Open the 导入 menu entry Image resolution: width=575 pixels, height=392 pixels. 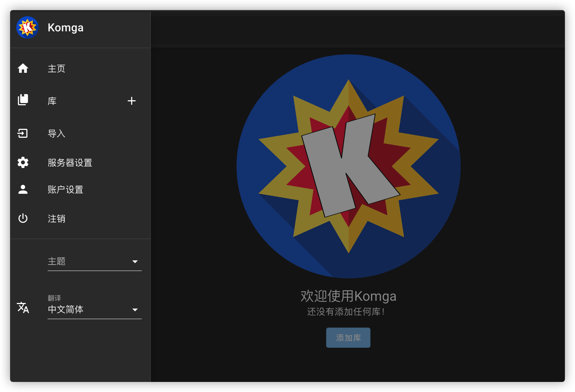57,134
